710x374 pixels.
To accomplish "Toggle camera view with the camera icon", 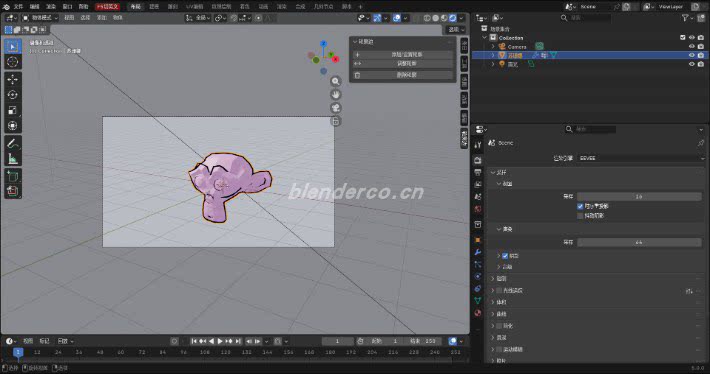I will [336, 108].
